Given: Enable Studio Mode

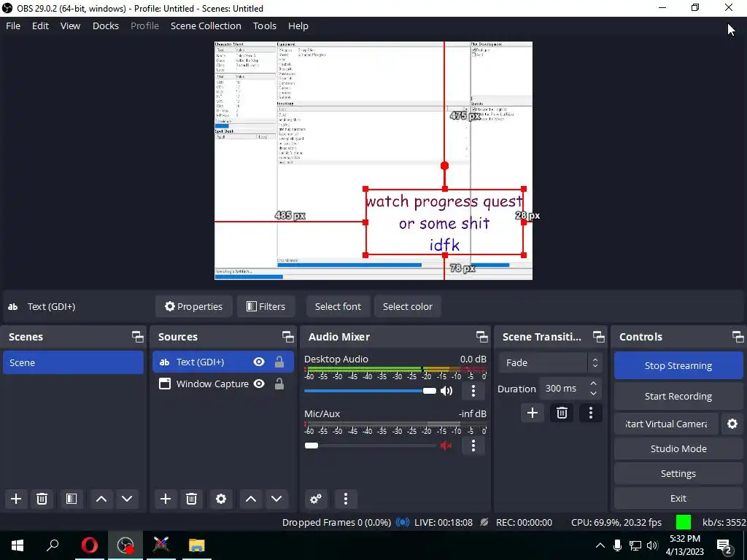Looking at the screenshot, I should [678, 448].
